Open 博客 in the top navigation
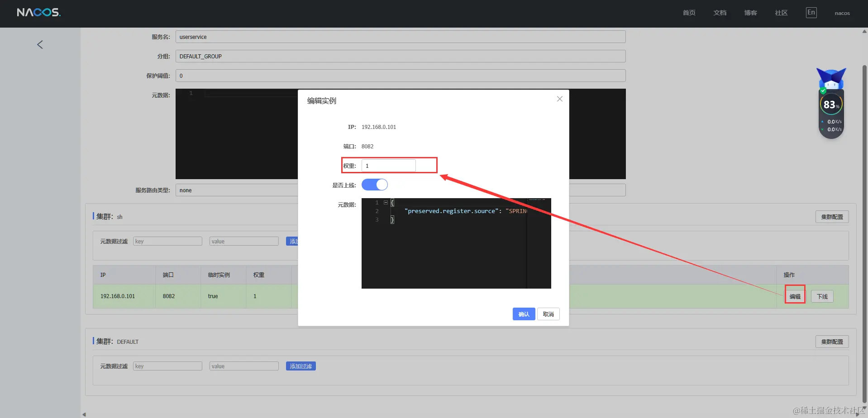Screen dimensions: 868x418 (x=751, y=13)
